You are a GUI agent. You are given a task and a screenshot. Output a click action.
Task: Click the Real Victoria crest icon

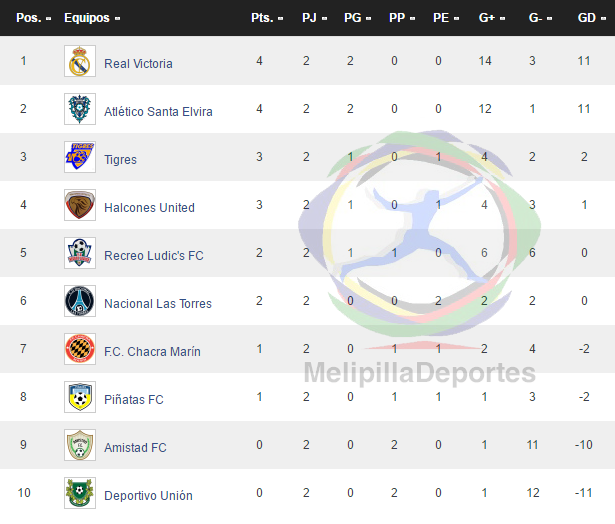click(80, 61)
